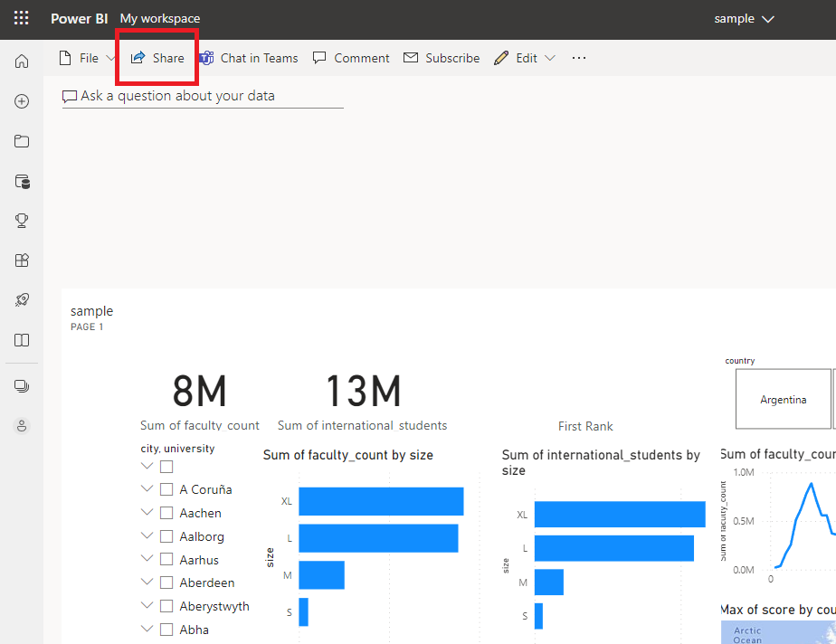
Task: Open the File menu
Action: click(87, 58)
